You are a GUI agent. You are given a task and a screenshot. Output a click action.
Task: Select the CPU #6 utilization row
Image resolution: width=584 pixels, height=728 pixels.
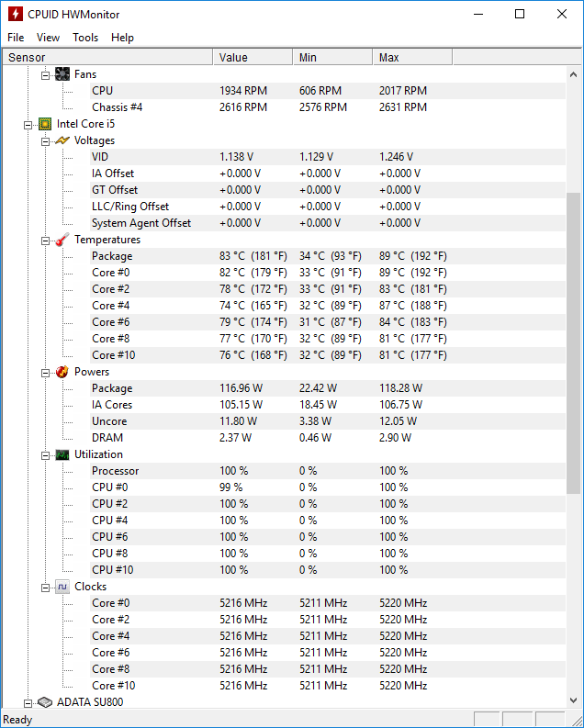point(328,537)
